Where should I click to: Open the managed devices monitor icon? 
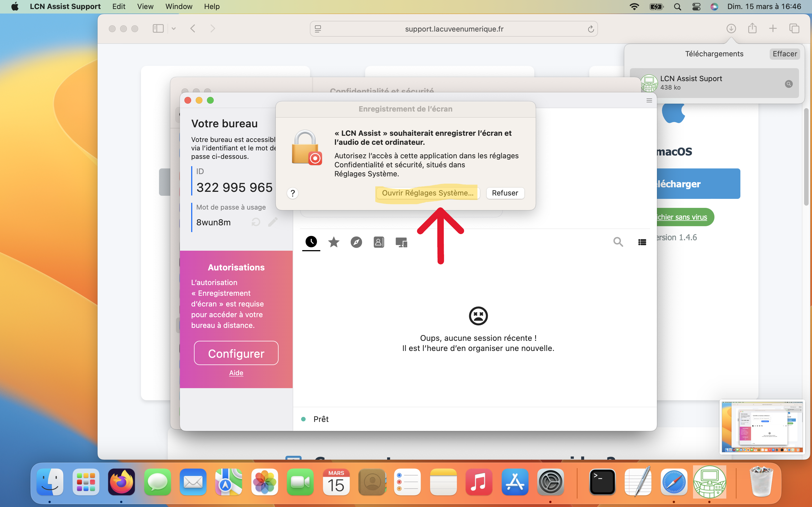coord(401,242)
